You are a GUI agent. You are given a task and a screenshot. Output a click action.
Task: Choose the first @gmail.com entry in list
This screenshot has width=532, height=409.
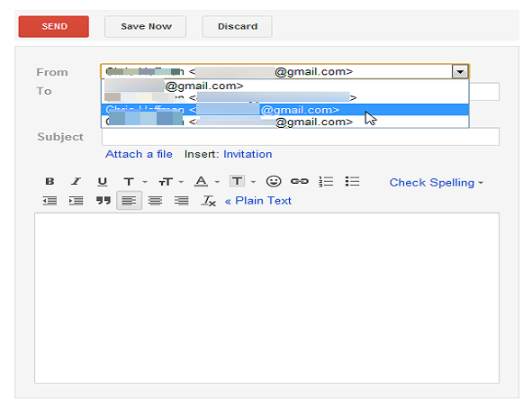pos(285,86)
